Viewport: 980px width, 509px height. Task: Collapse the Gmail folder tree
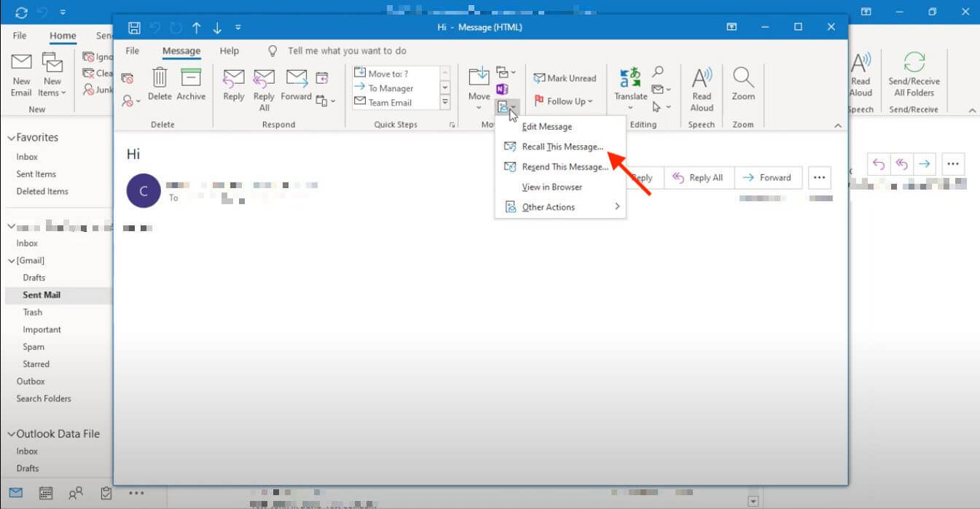pyautogui.click(x=12, y=260)
